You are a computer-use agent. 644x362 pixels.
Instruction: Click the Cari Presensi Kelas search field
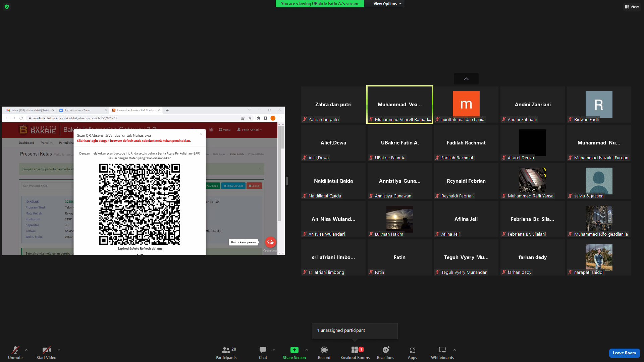click(47, 186)
